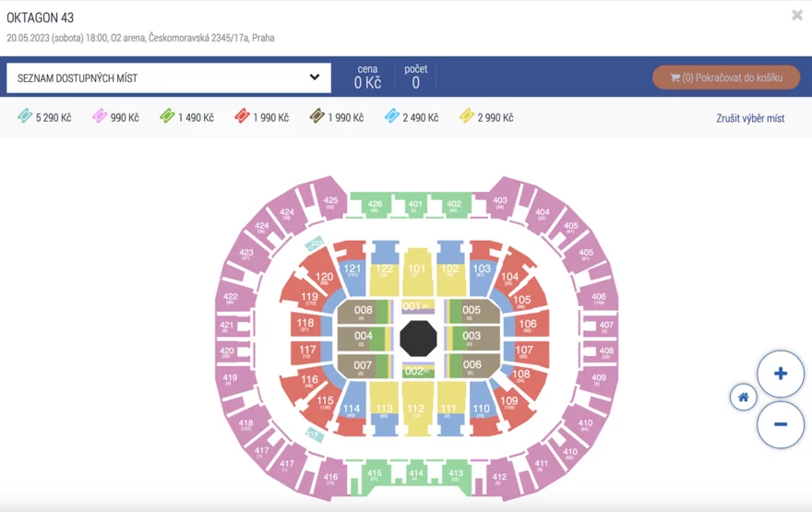This screenshot has height=512, width=812.
Task: Select the brown 1 990 Kč ticket icon
Action: [316, 116]
